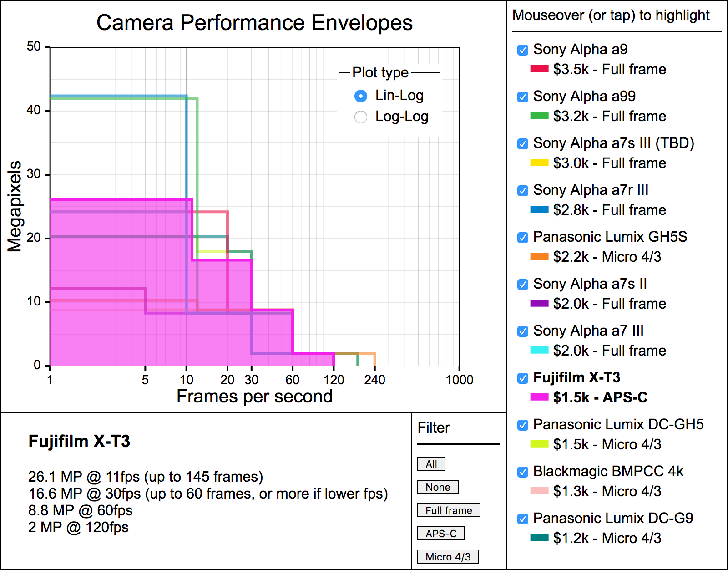This screenshot has width=728, height=570.
Task: Toggle the Sony Alpha a99 checkbox
Action: [x=523, y=97]
